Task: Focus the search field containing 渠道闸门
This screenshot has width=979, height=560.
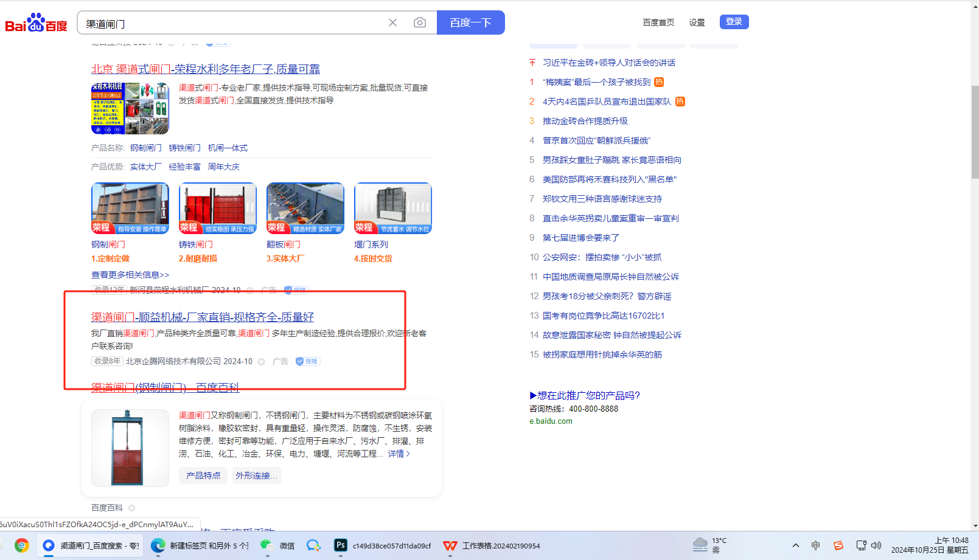Action: click(234, 23)
